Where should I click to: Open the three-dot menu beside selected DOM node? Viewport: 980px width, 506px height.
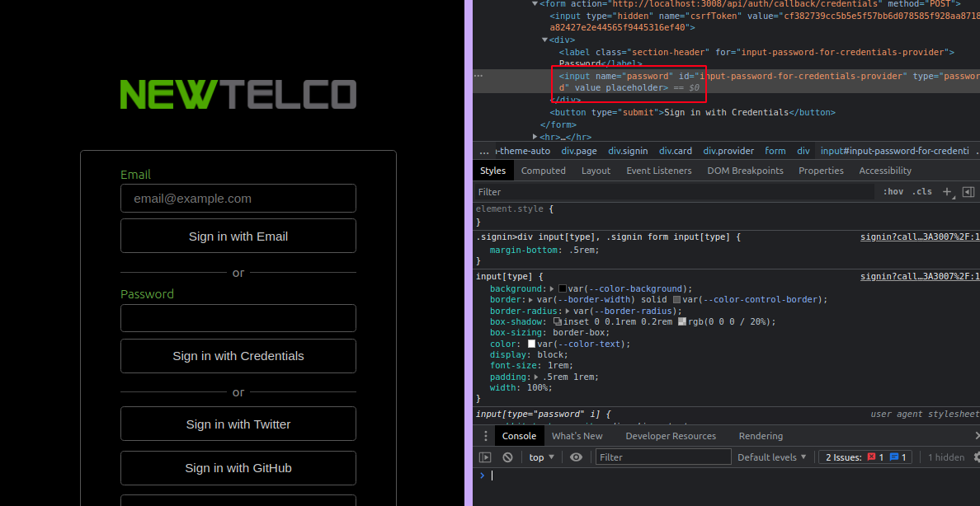tap(478, 76)
